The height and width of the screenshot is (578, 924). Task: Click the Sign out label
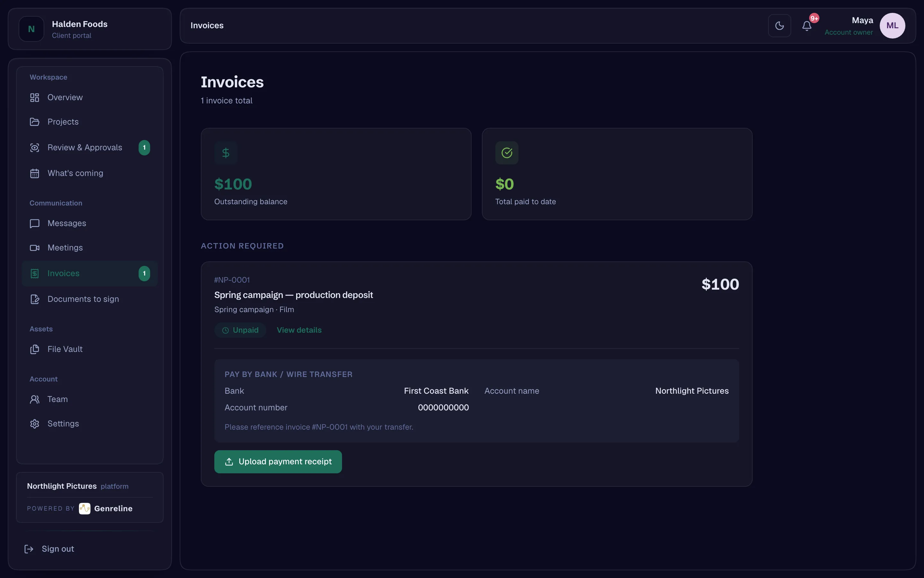pos(58,549)
